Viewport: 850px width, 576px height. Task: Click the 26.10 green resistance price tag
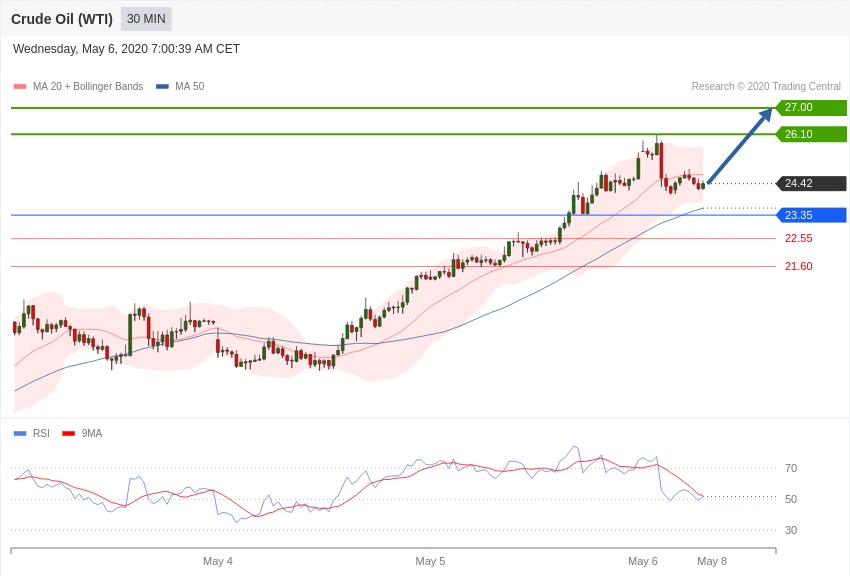point(811,134)
